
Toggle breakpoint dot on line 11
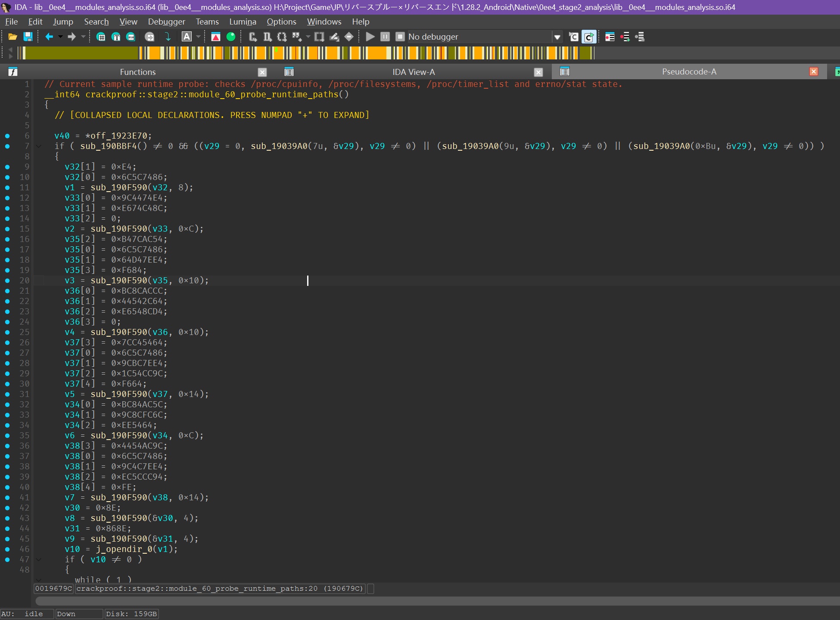[x=7, y=188]
